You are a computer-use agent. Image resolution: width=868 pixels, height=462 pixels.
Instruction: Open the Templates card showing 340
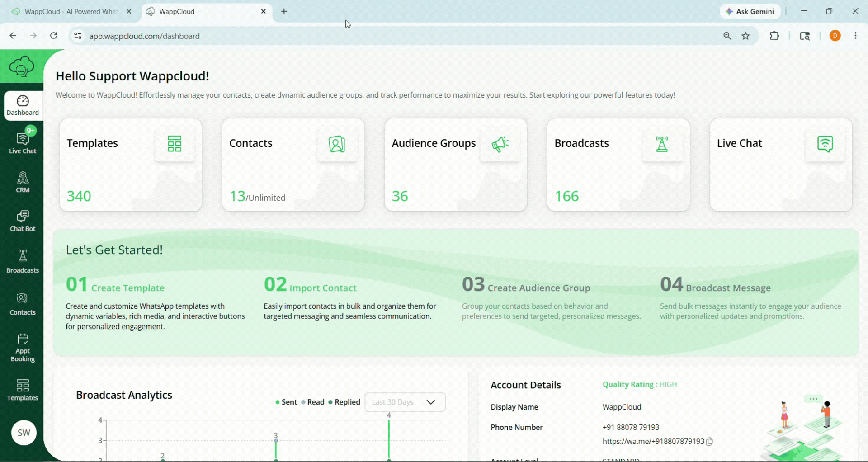[x=131, y=165]
